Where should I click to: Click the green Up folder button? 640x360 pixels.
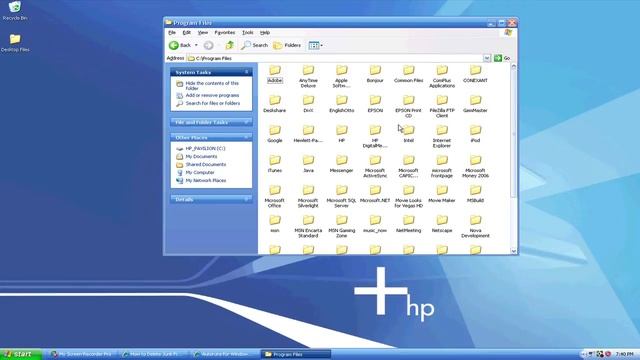tap(230, 45)
